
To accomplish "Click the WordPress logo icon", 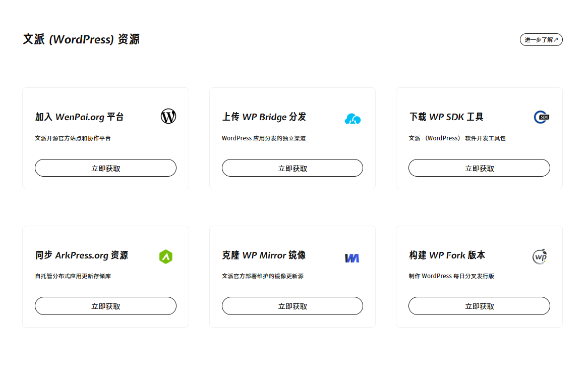I will 168,117.
